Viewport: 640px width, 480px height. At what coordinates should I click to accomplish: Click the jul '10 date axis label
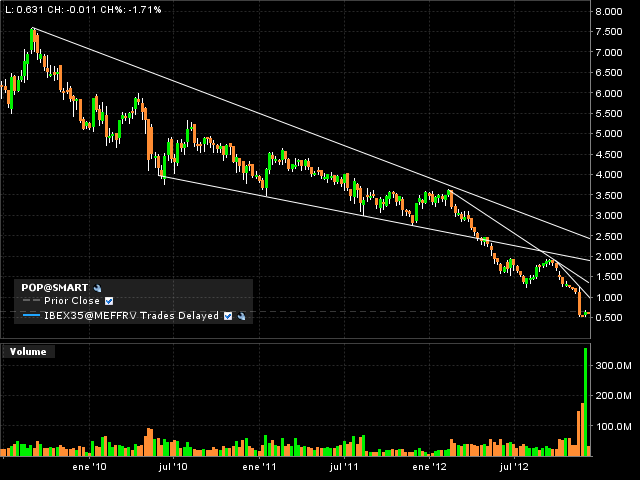[173, 467]
